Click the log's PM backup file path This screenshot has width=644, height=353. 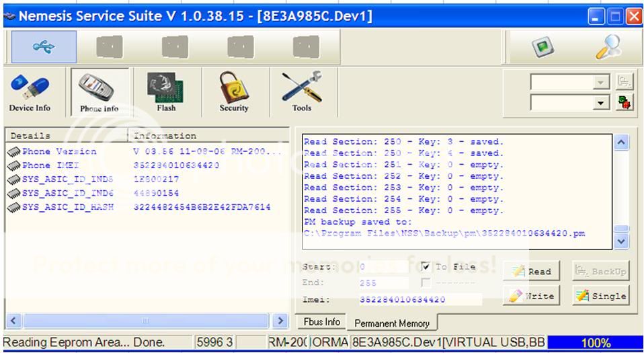[x=444, y=234]
